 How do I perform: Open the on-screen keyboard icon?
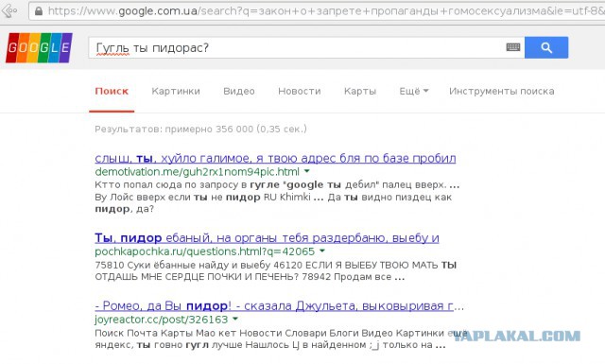click(x=513, y=47)
